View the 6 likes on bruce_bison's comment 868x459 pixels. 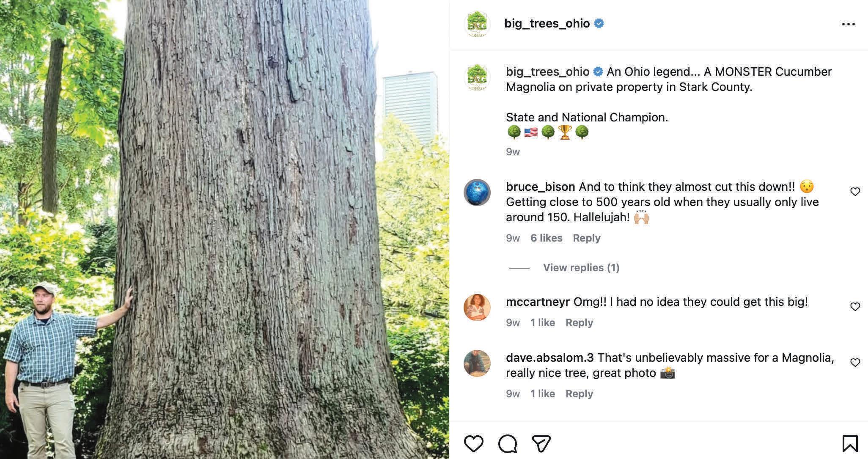(x=546, y=238)
